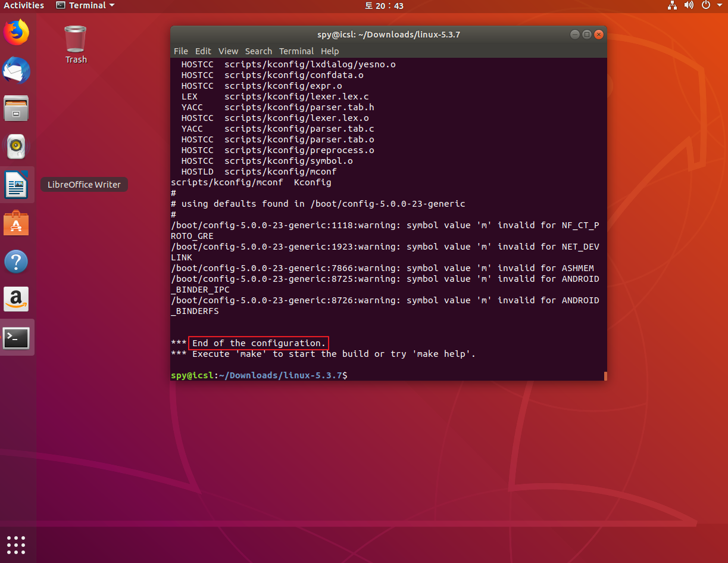
Task: Select the Terminal icon in the dock
Action: tap(17, 338)
